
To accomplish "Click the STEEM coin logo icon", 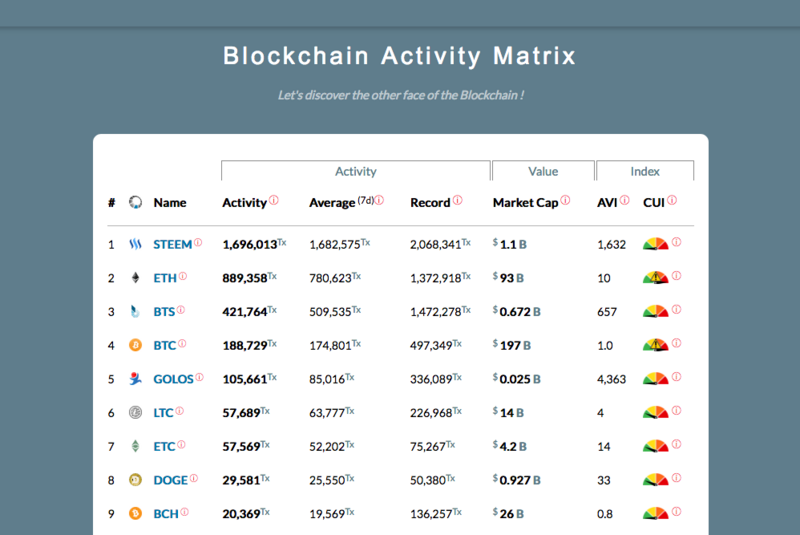I will [x=135, y=244].
